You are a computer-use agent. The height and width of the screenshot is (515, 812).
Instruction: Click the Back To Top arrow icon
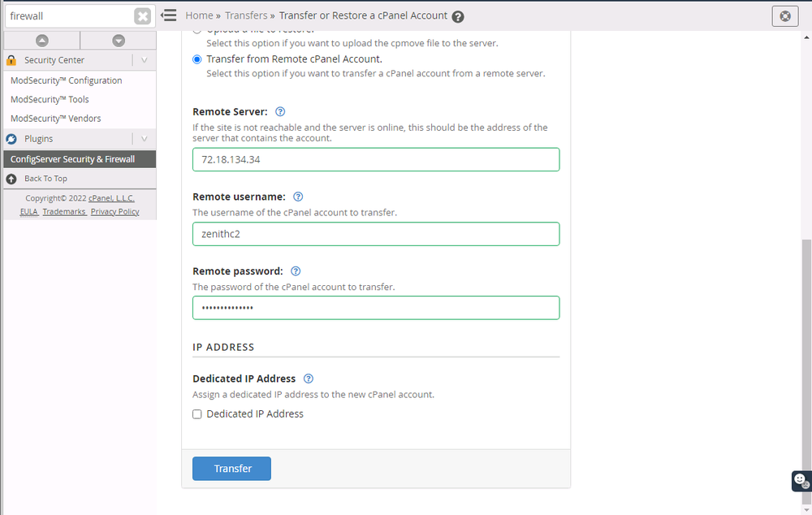point(11,179)
